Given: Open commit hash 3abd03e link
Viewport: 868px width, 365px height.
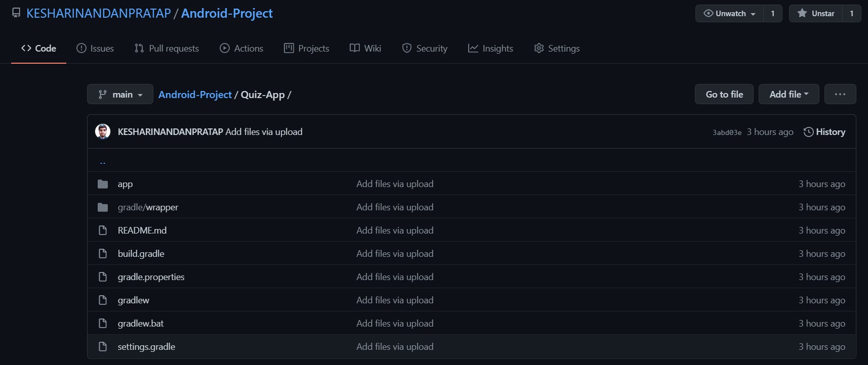Looking at the screenshot, I should 727,132.
